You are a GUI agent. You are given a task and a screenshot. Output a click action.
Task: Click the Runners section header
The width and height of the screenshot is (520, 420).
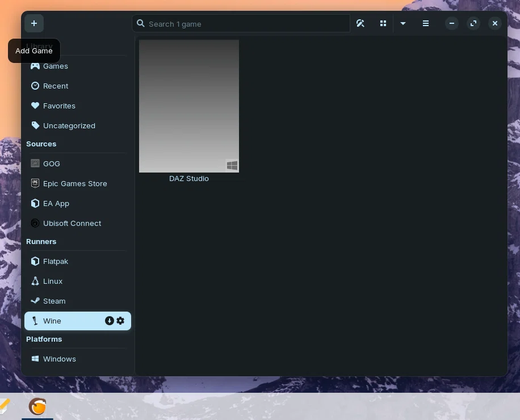(41, 241)
